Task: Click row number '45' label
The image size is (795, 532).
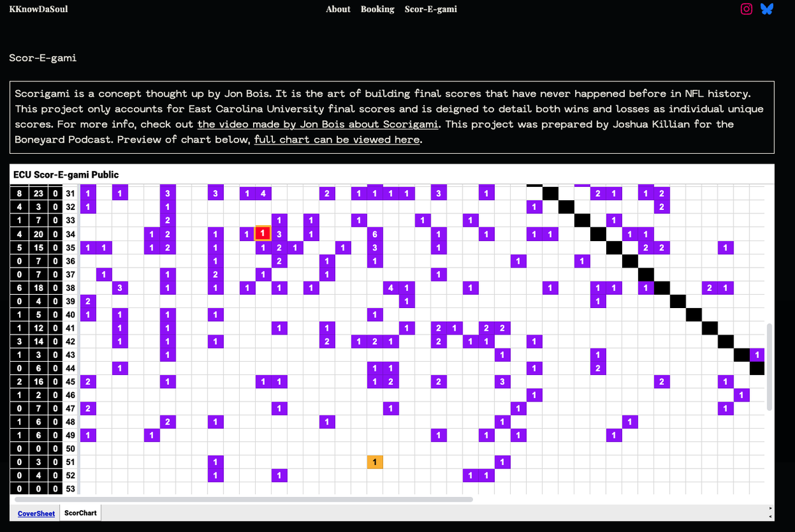Action: (71, 382)
